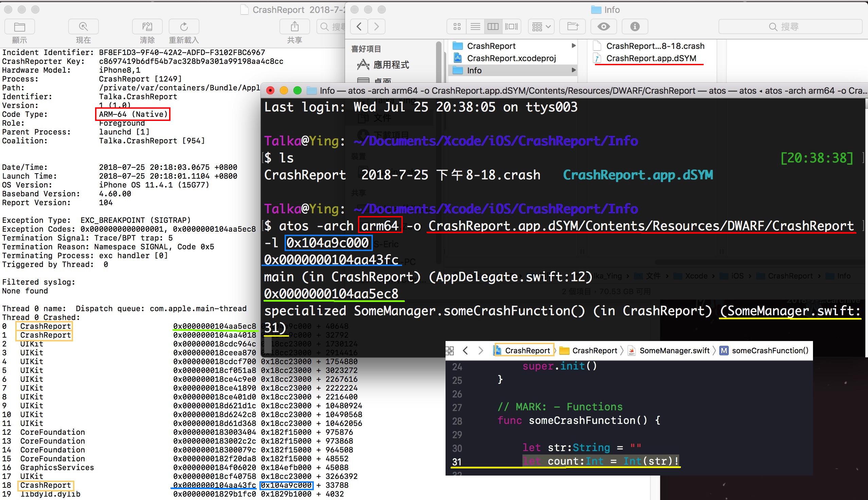Click the Console Clear (清除) icon
Image resolution: width=868 pixels, height=500 pixels.
pos(147,27)
